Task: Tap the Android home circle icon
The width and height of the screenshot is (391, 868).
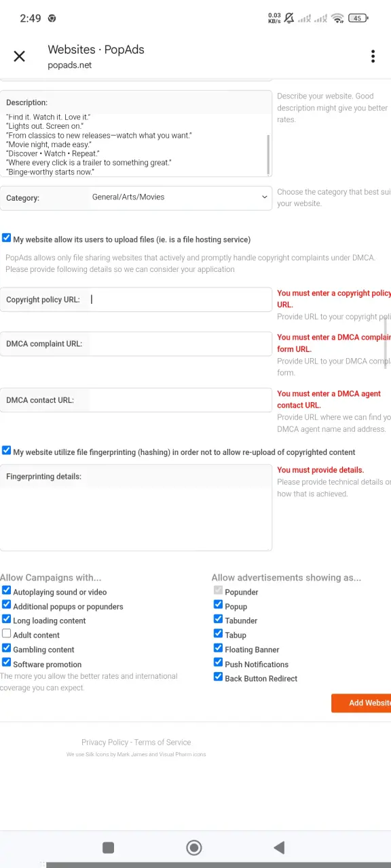Action: tap(194, 847)
